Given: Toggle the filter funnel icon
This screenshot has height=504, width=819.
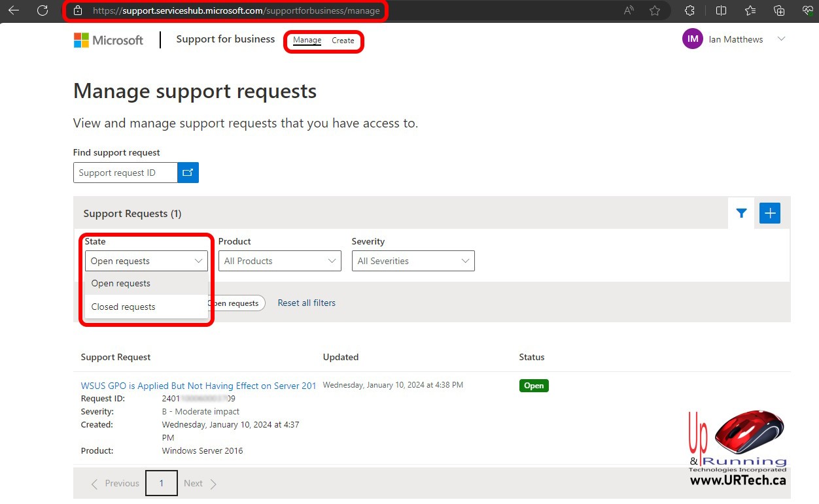Looking at the screenshot, I should [741, 213].
